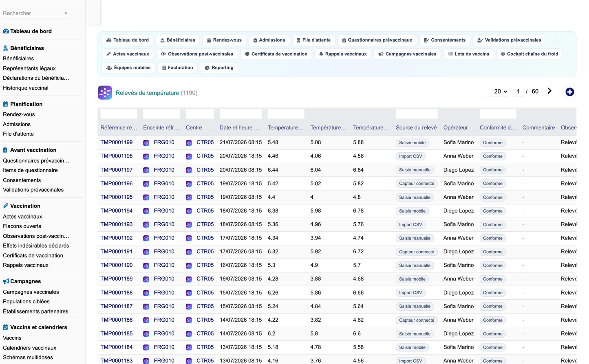Screen dimensions: 589x364
Task: Open the Certificats de vaccination tab
Action: point(276,54)
